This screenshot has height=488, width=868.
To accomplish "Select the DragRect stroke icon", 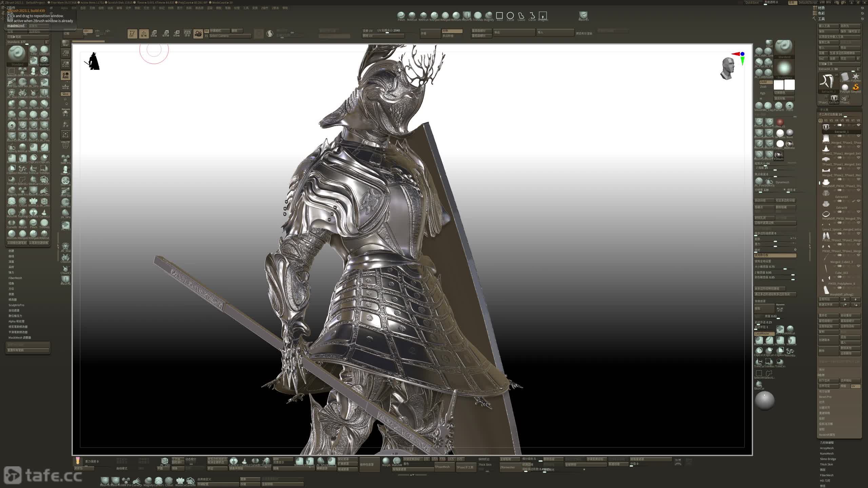I will [x=543, y=16].
